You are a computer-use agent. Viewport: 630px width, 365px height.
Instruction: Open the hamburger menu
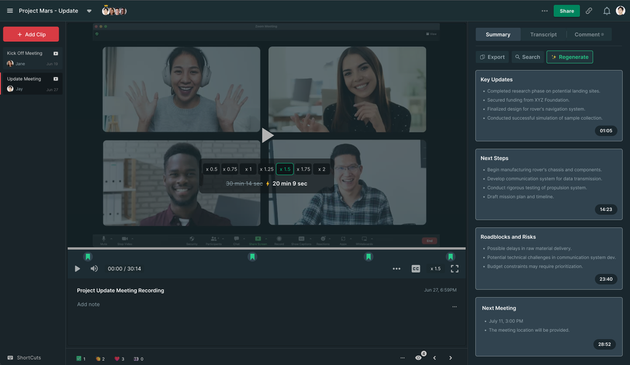[10, 11]
